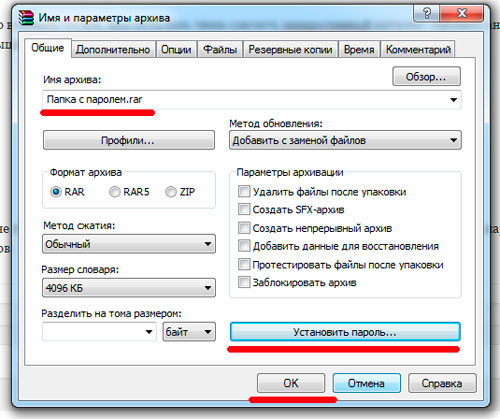The height and width of the screenshot is (419, 500).
Task: Click the question mark help icon
Action: pyautogui.click(x=426, y=14)
